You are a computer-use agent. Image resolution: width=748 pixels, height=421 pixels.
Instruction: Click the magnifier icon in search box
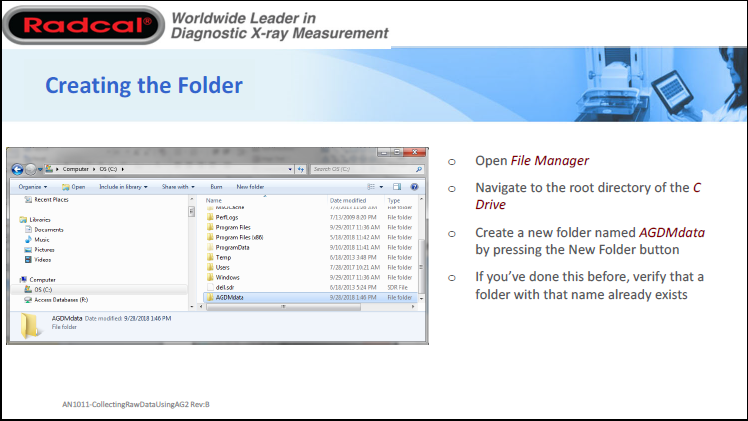pyautogui.click(x=419, y=169)
